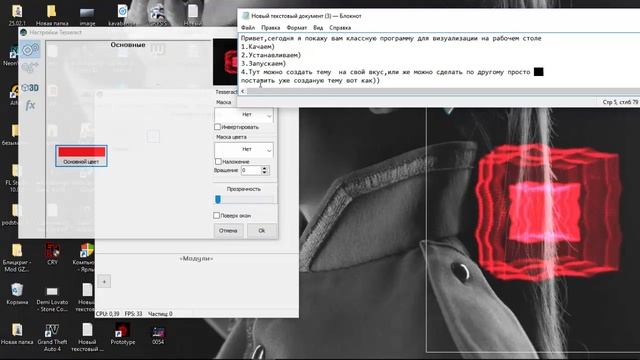This screenshot has width=640, height=360.
Task: Enable the Поверх окон checkbox
Action: pos(217,216)
